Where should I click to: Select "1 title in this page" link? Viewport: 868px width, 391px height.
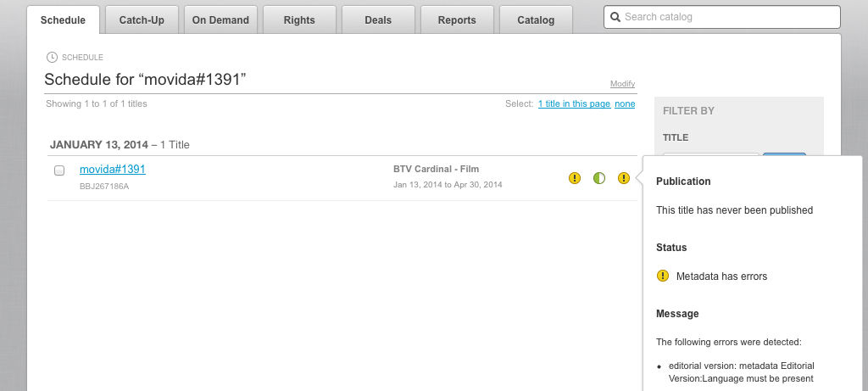click(x=574, y=104)
